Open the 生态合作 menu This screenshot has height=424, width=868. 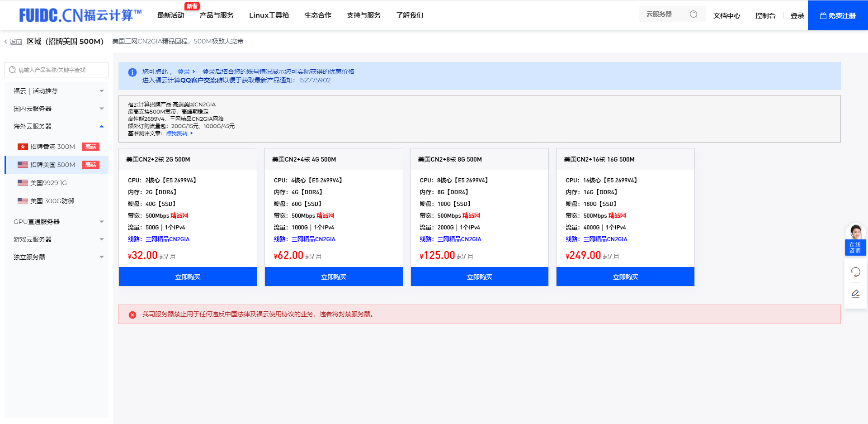(318, 15)
